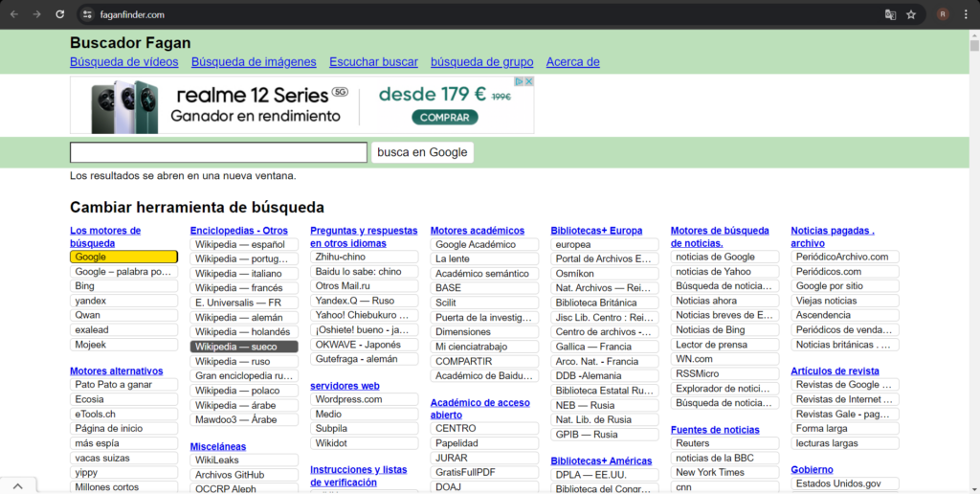980x494 pixels.
Task: Select Forma larga magazine option
Action: [x=844, y=429]
